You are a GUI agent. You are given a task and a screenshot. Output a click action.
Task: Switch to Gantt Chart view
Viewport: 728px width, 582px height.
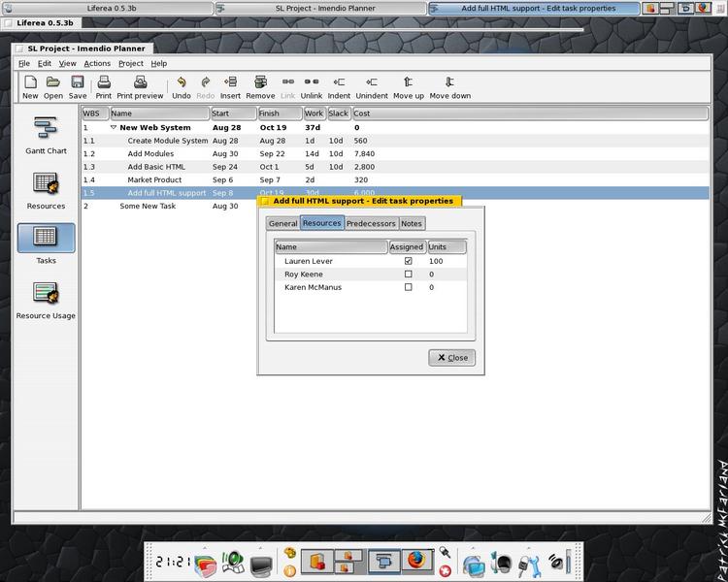click(46, 135)
